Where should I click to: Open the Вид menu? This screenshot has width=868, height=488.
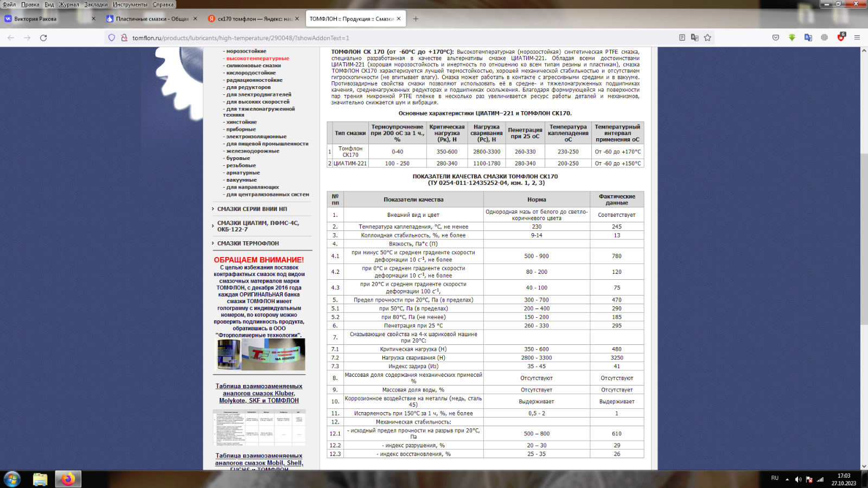click(x=49, y=4)
